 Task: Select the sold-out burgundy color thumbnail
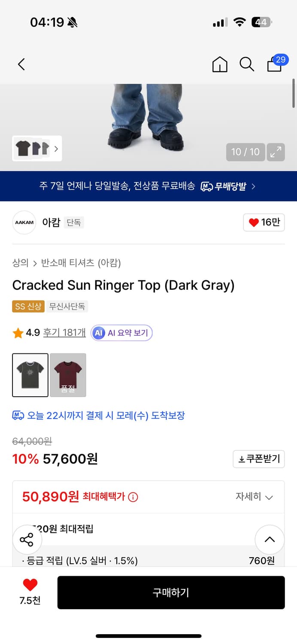pyautogui.click(x=68, y=375)
